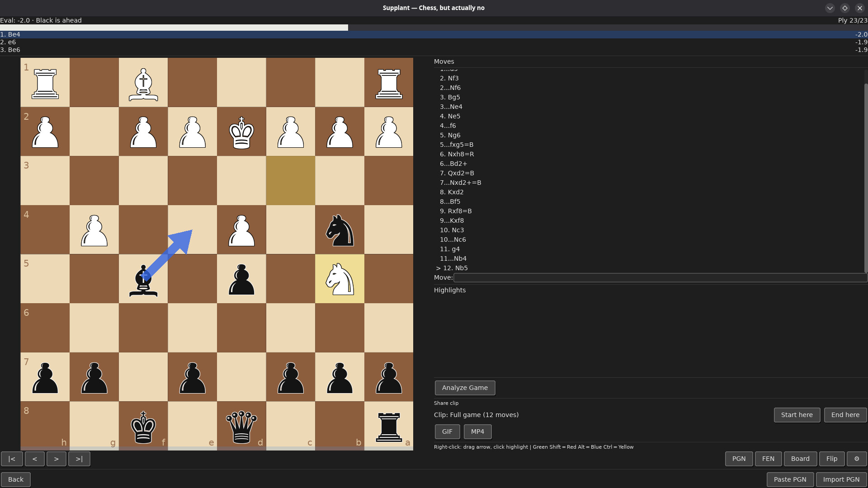Click the Import PGN button
Screen dimensions: 868x488
841,479
